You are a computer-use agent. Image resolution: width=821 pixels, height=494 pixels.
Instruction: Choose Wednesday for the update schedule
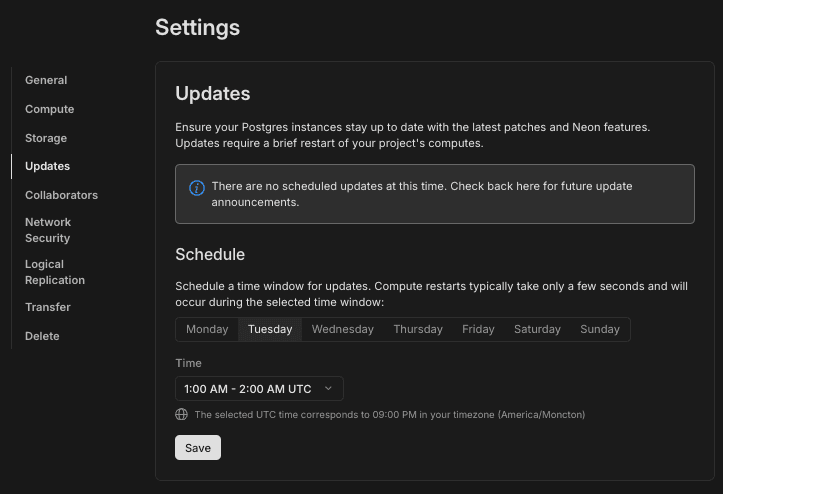click(x=342, y=329)
